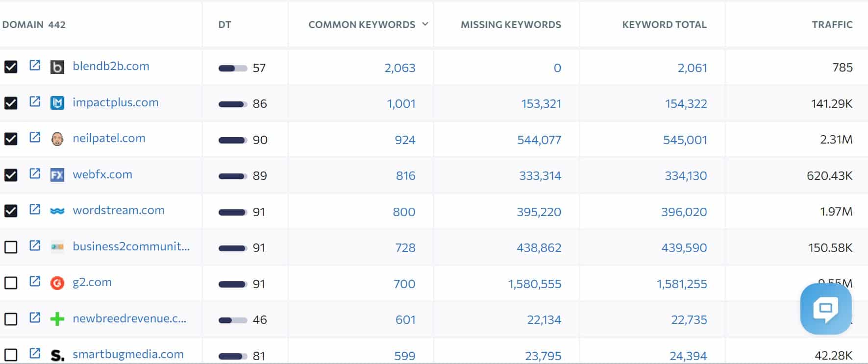Uncheck the webfx.com row checkbox

click(11, 175)
